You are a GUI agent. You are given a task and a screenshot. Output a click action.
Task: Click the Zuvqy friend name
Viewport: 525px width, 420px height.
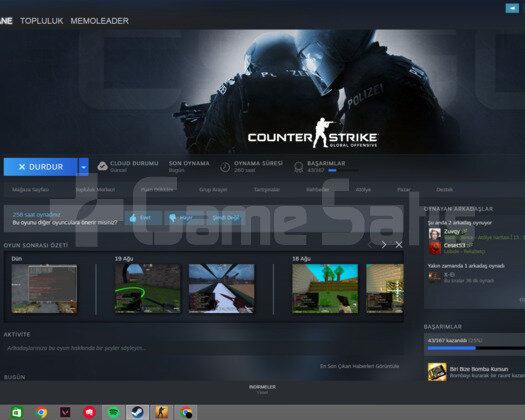(x=452, y=231)
